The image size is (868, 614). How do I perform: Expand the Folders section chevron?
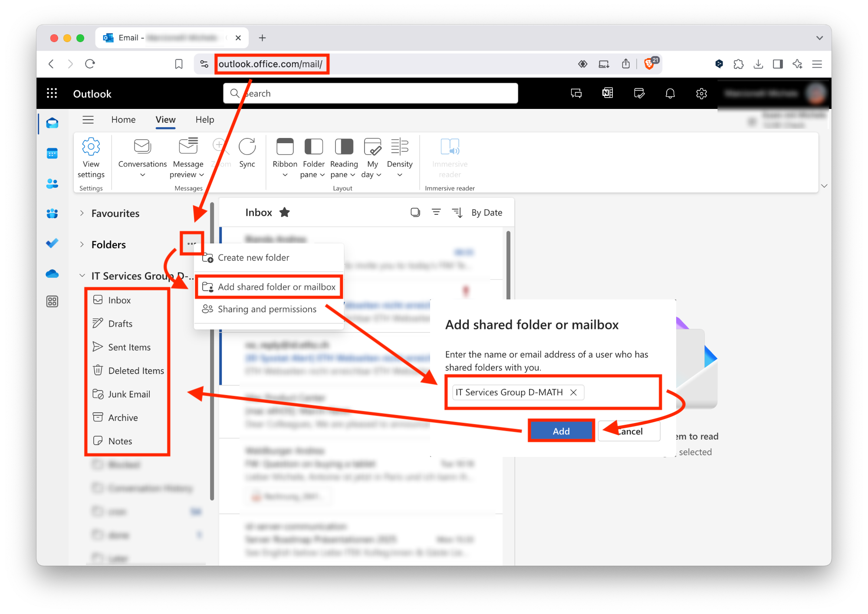click(82, 244)
